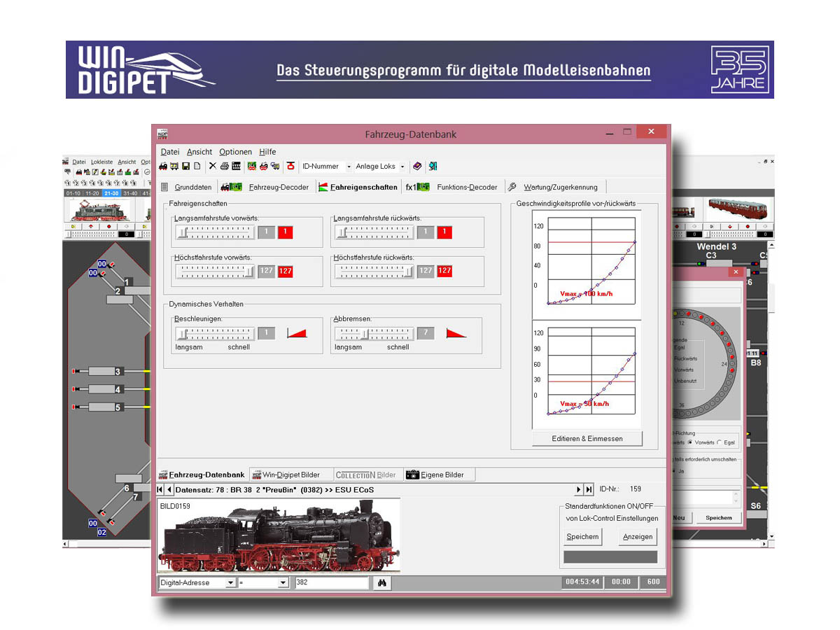The width and height of the screenshot is (840, 630).
Task: Click the binoculars search icon
Action: (382, 582)
